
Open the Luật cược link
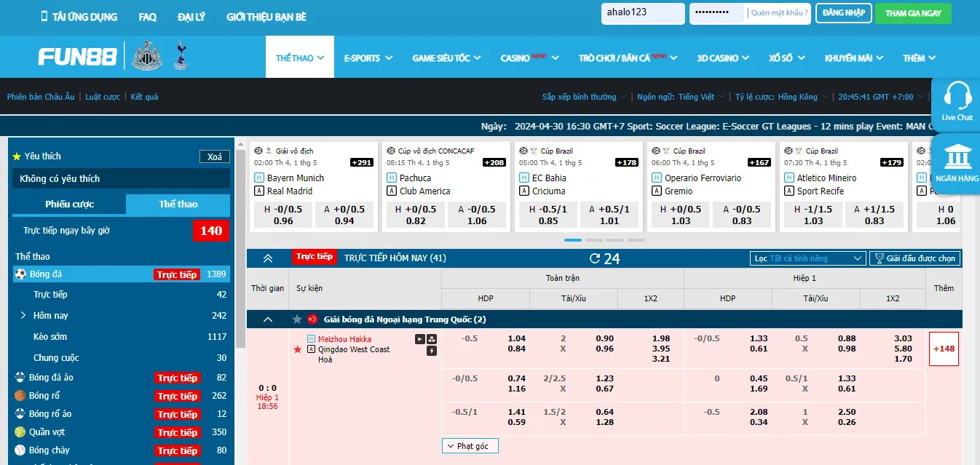[x=103, y=97]
